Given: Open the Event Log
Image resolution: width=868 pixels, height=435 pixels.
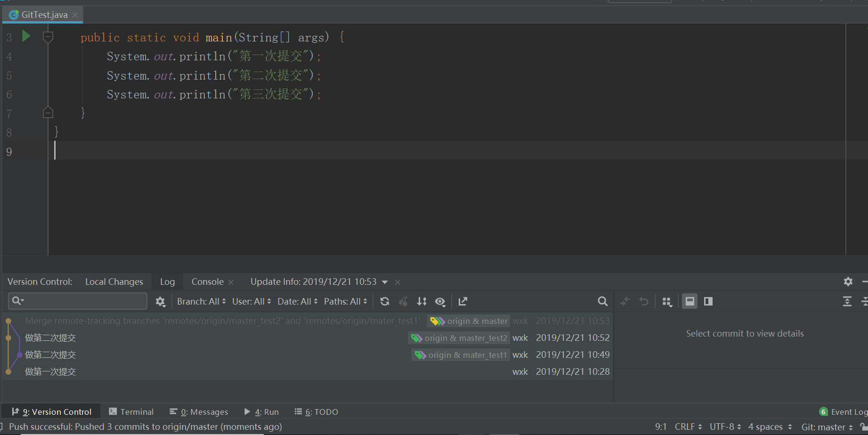Looking at the screenshot, I should pos(843,411).
